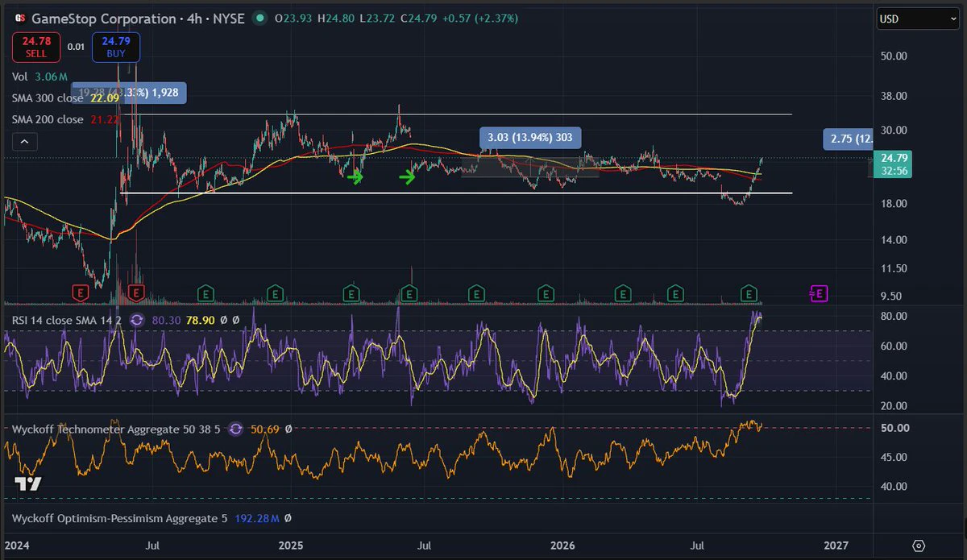This screenshot has width=967, height=560.
Task: Click the Optimism-Pessimism value 192.28M
Action: 255,519
